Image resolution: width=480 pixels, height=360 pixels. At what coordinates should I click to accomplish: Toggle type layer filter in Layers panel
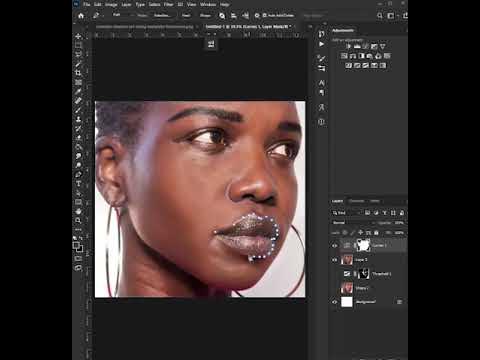point(385,213)
